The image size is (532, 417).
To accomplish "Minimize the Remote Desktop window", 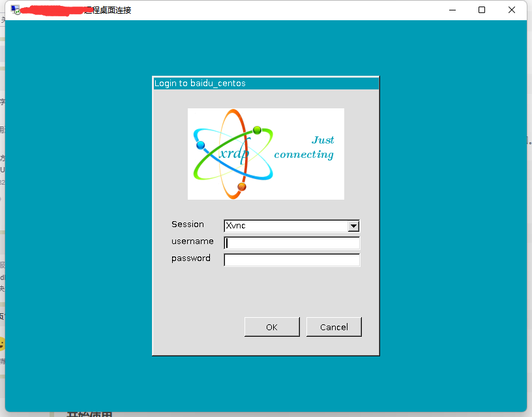I will point(452,10).
